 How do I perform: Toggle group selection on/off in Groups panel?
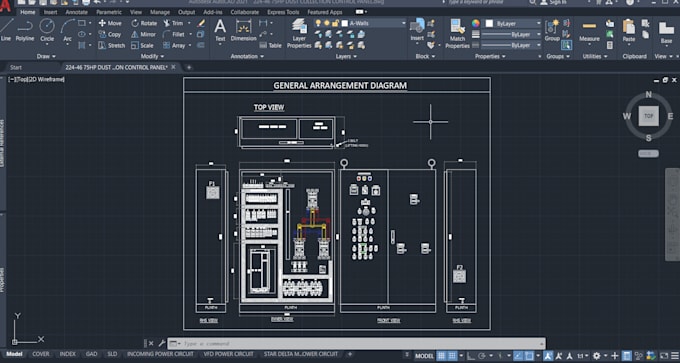click(566, 45)
